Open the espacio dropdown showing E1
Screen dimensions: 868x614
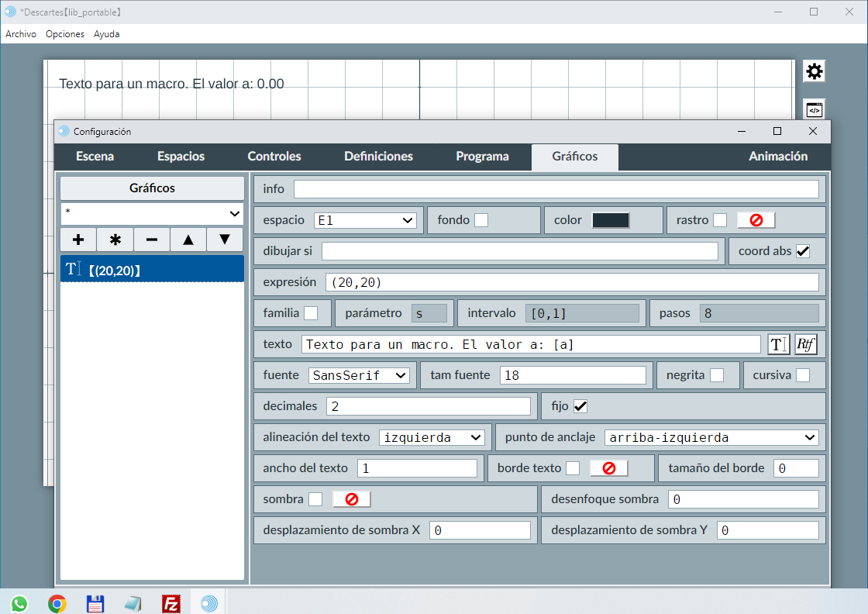366,220
